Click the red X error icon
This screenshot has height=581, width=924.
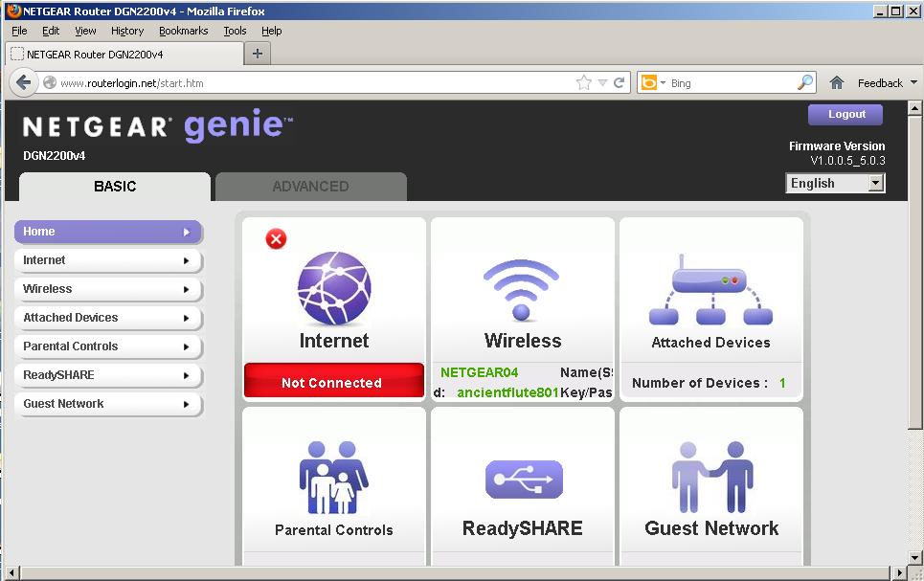276,239
